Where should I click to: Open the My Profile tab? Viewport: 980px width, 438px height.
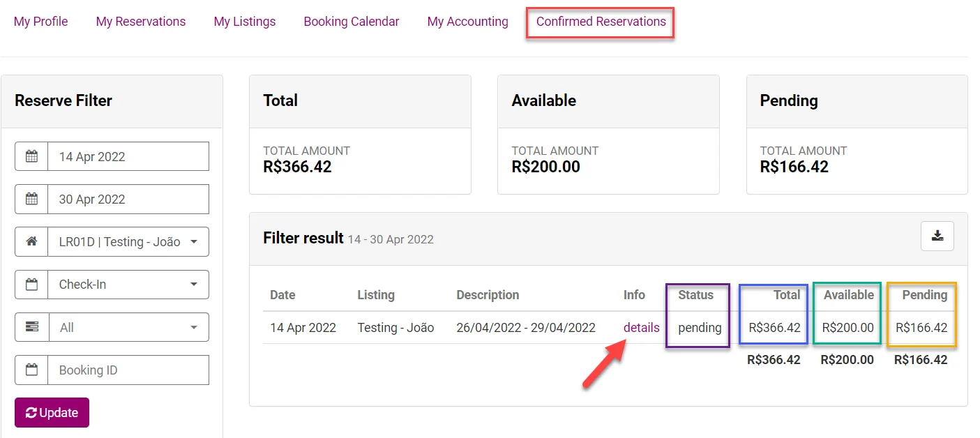41,22
